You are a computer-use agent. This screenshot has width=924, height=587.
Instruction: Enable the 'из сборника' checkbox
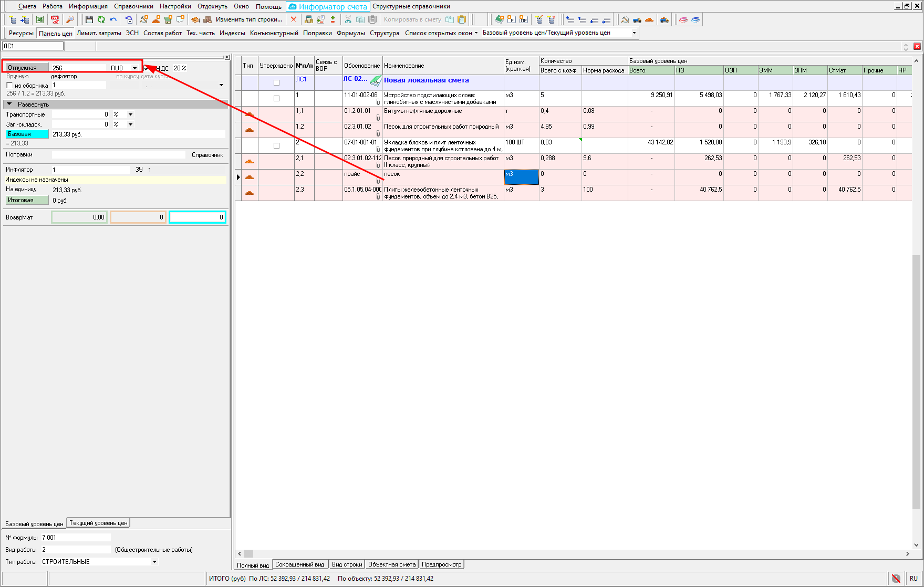(9, 86)
